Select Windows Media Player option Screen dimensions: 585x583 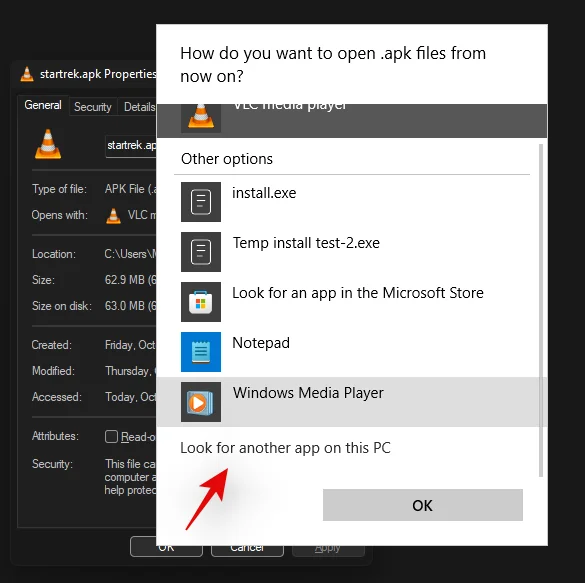351,402
